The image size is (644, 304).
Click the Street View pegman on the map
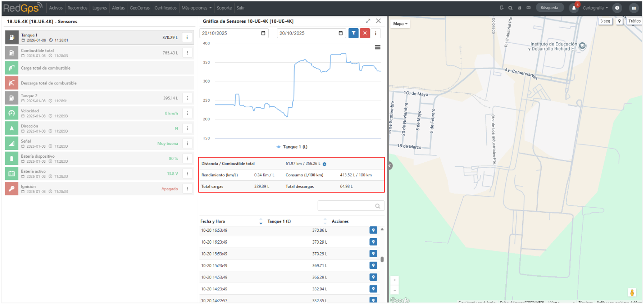click(x=632, y=293)
